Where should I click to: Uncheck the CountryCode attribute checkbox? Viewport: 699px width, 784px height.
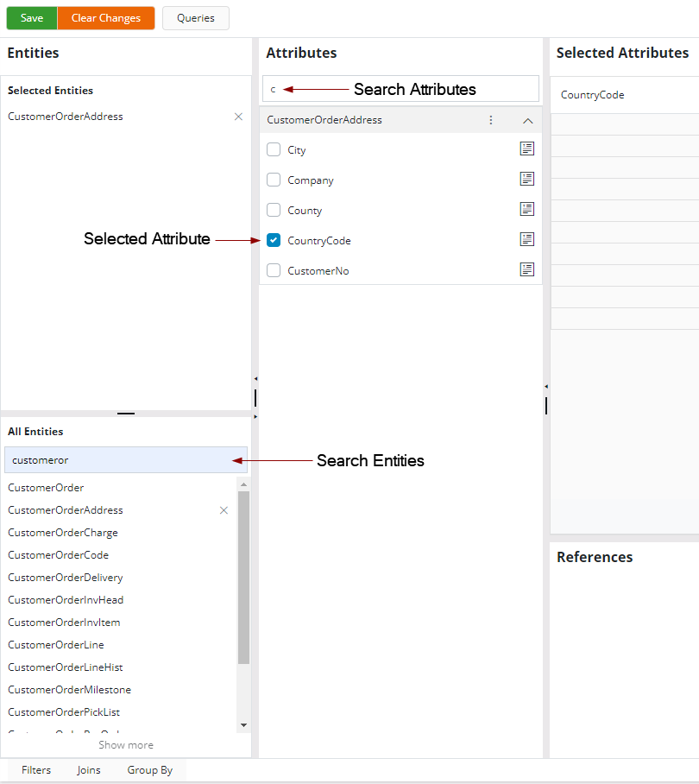click(x=274, y=240)
